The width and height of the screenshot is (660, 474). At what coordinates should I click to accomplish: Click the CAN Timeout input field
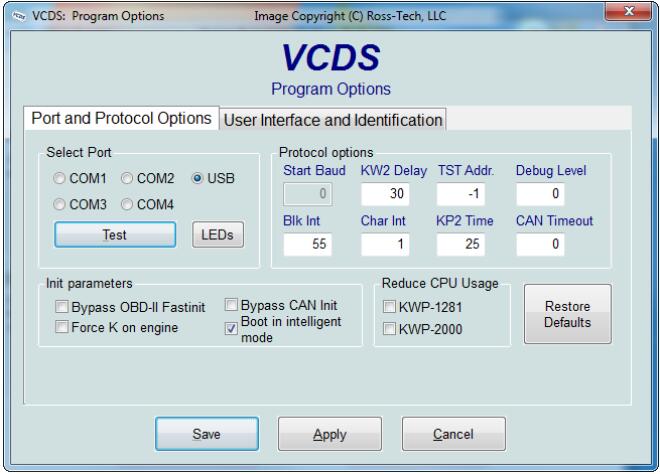click(540, 244)
